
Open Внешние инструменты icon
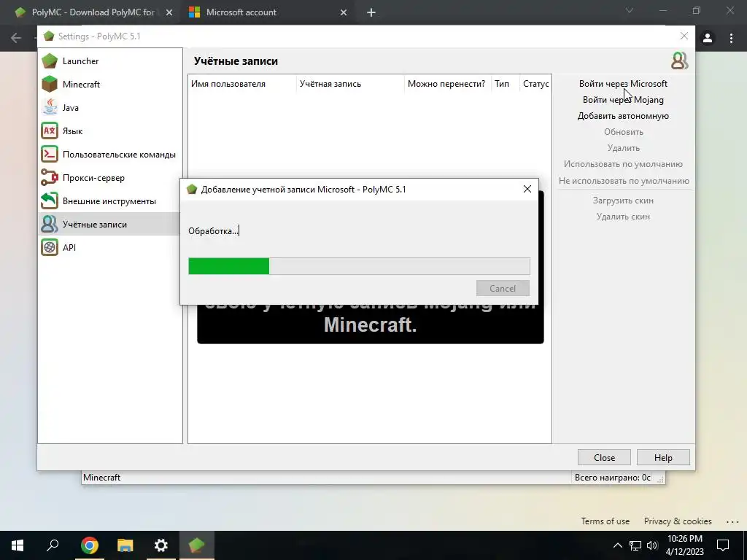[x=50, y=201]
